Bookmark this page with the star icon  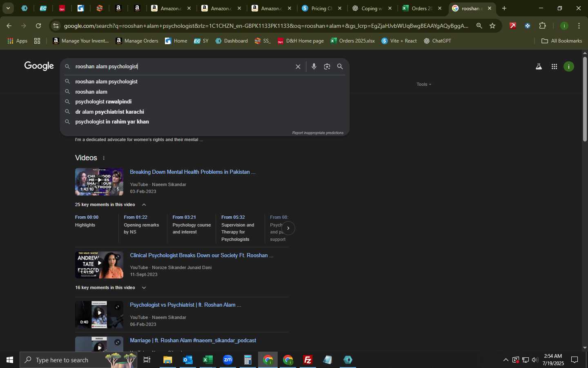(492, 26)
